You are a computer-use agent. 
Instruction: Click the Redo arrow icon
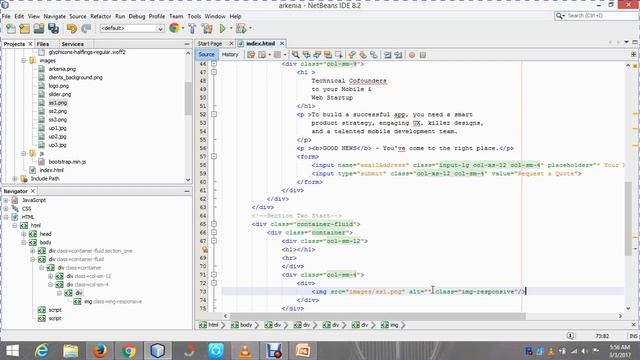86,29
